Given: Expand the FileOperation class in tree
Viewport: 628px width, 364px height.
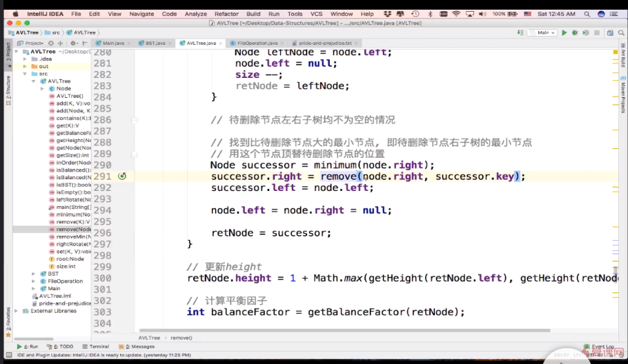Looking at the screenshot, I should [x=34, y=281].
